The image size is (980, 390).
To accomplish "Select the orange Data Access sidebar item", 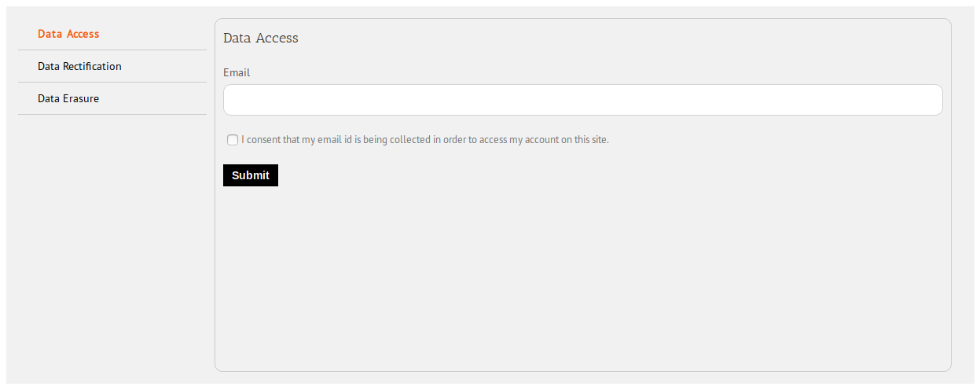I will (68, 34).
